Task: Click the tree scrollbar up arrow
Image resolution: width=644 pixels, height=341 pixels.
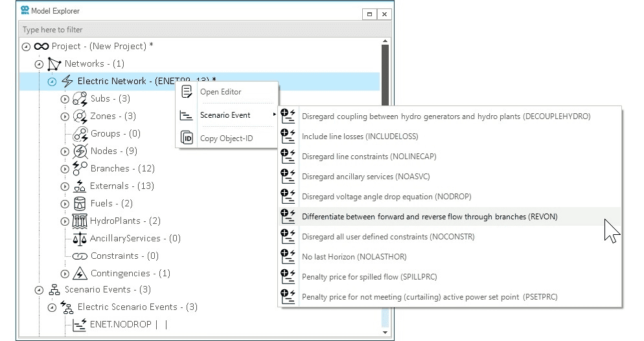Action: (385, 41)
